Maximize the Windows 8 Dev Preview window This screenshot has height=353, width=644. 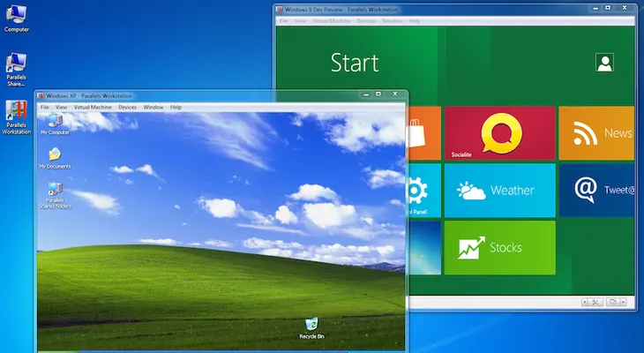click(x=608, y=8)
